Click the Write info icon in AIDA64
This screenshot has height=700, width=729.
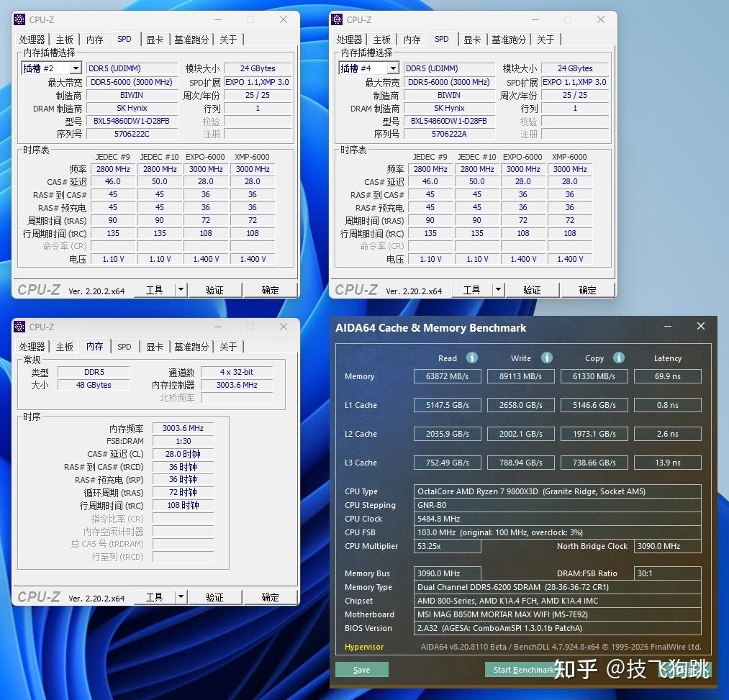click(x=547, y=358)
